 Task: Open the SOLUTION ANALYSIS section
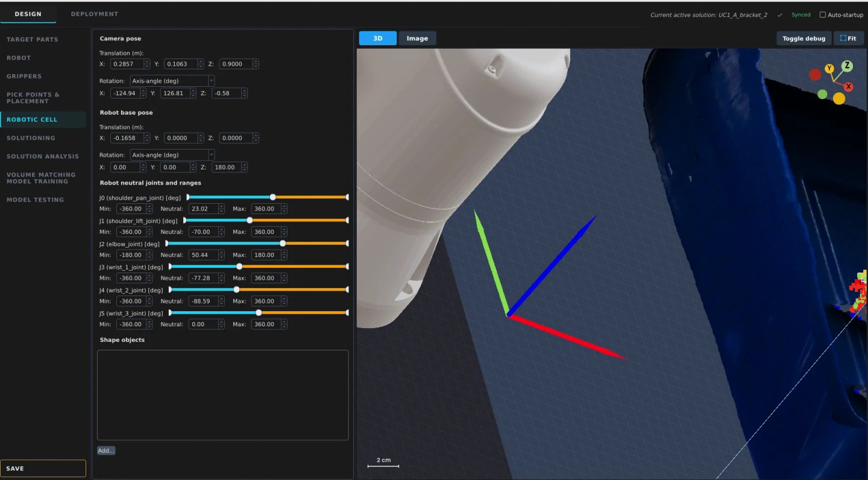(x=43, y=156)
